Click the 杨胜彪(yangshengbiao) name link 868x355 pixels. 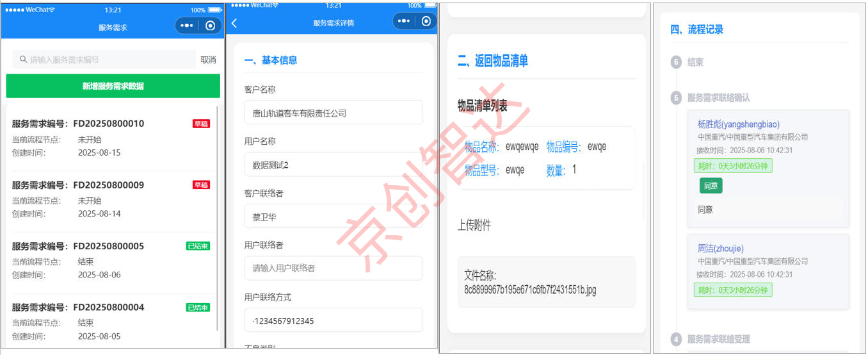(x=738, y=124)
